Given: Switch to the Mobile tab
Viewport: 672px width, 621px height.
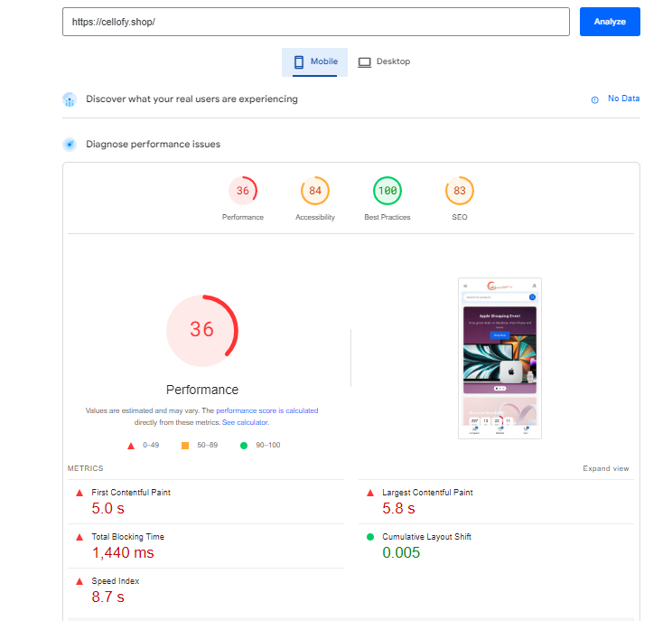Looking at the screenshot, I should (314, 62).
